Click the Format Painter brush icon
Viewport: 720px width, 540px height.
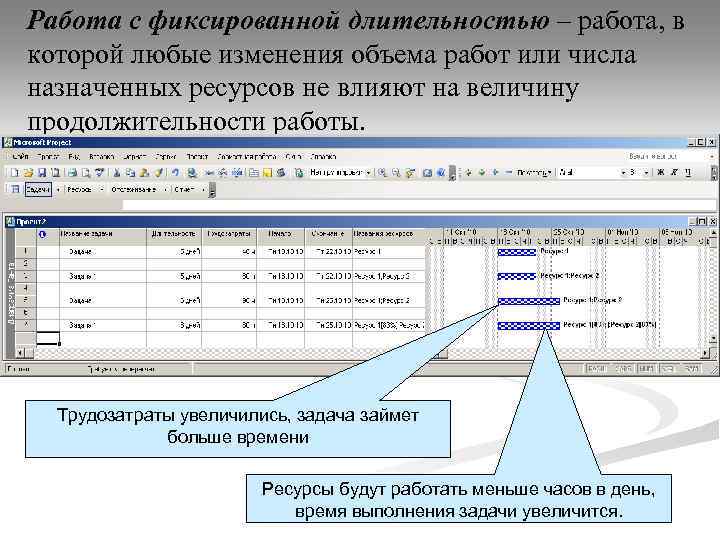click(158, 173)
